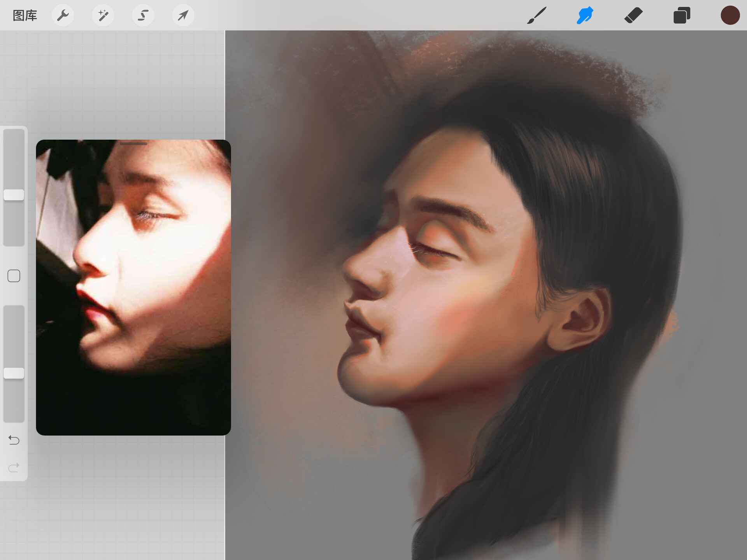Open the Adjustments magic wand menu
This screenshot has width=747, height=560.
click(103, 15)
